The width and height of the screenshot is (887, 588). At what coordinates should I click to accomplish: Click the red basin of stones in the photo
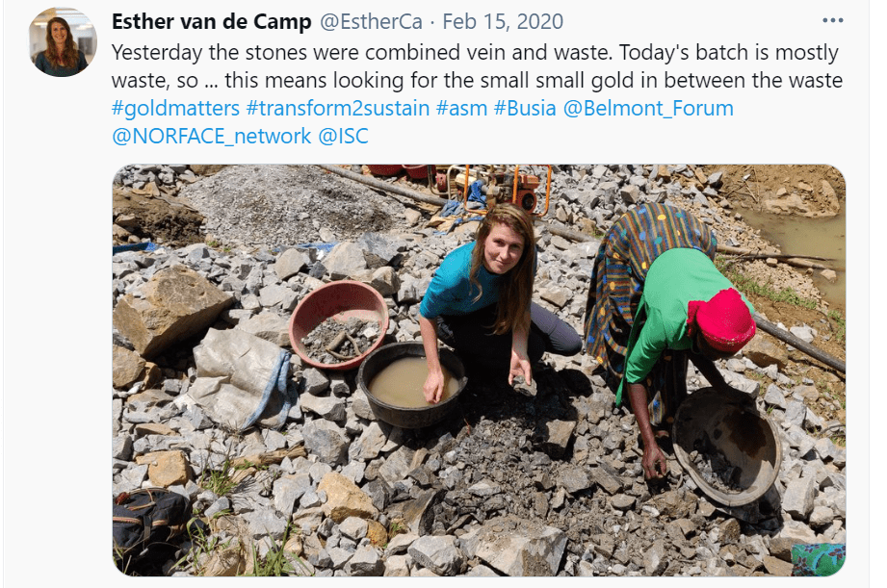click(339, 324)
